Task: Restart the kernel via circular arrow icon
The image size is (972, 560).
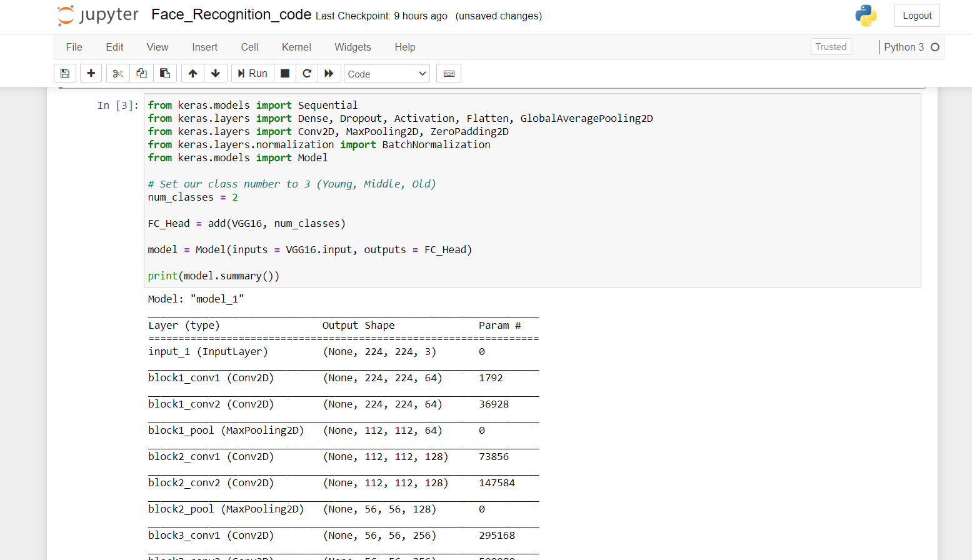Action: [x=306, y=73]
